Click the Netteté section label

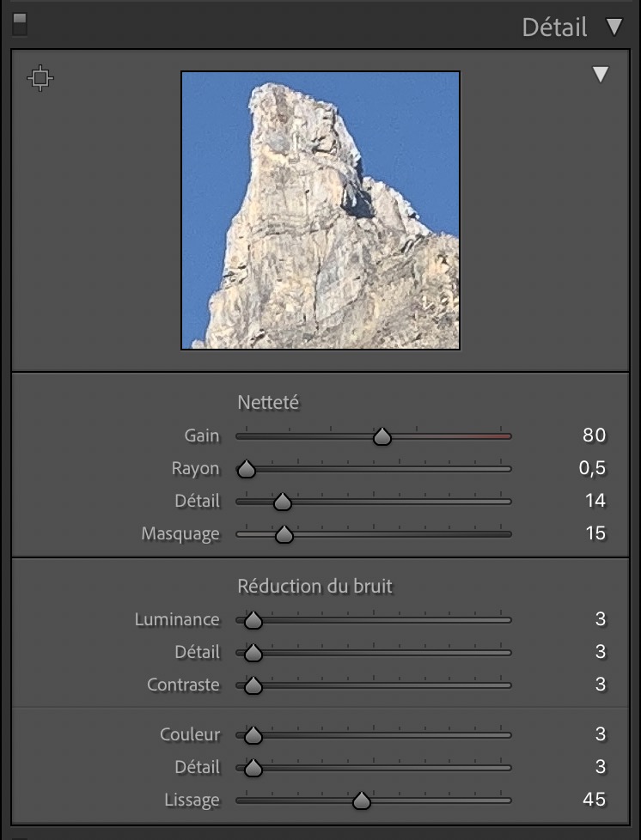point(268,402)
